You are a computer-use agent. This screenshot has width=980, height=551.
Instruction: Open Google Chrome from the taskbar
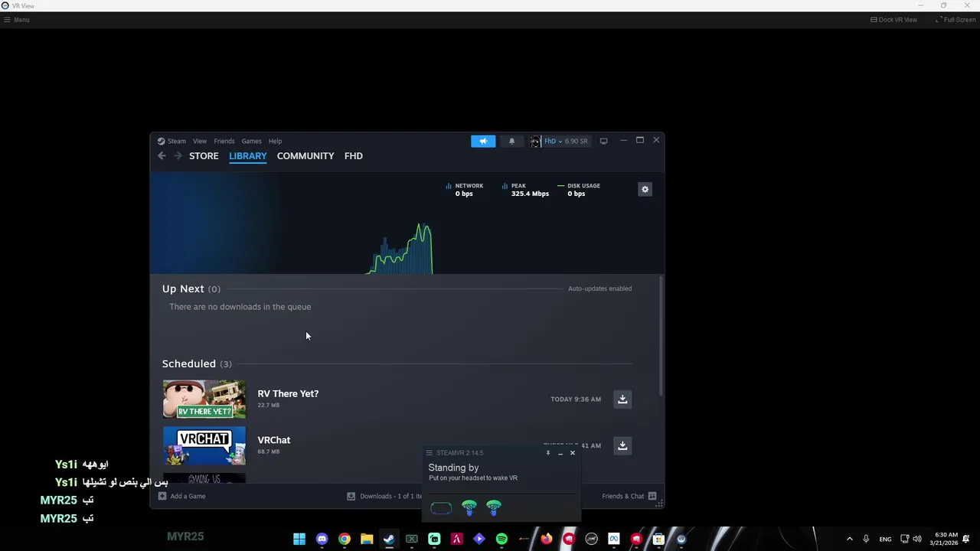tap(345, 539)
